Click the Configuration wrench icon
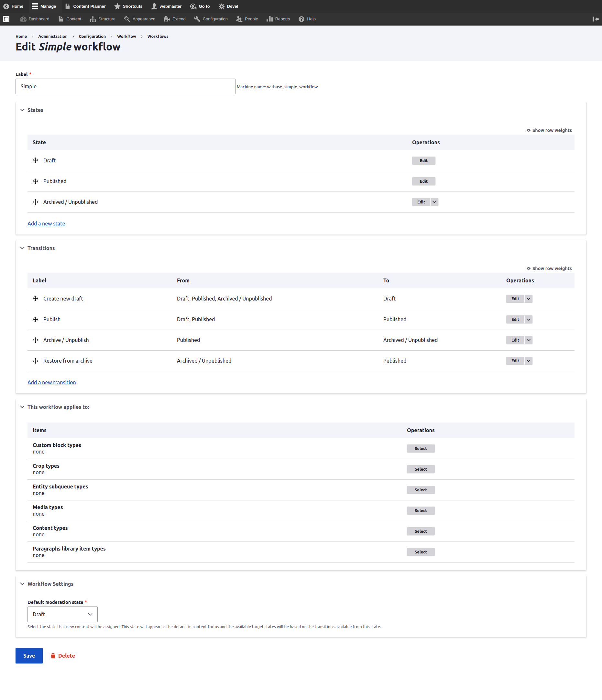 tap(197, 19)
